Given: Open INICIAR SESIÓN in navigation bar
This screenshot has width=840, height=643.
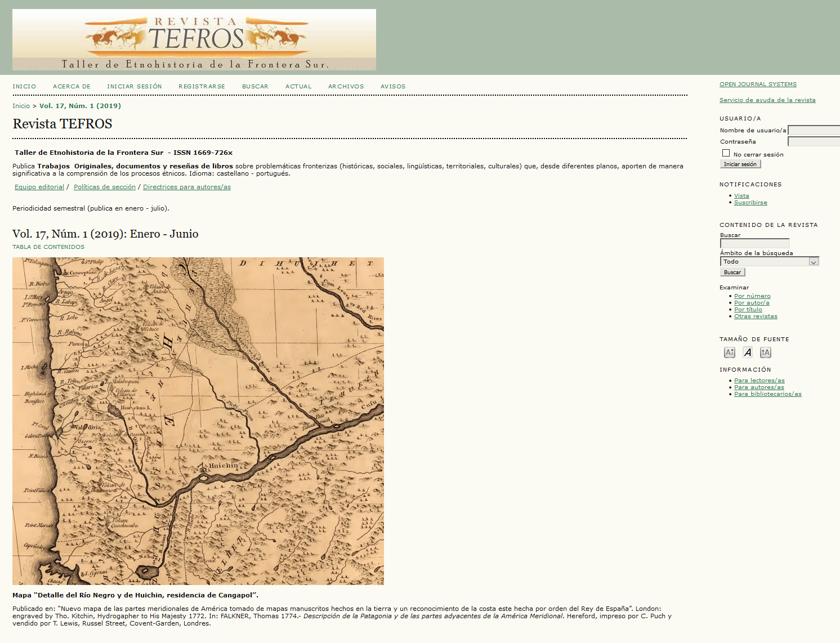Looking at the screenshot, I should point(135,87).
